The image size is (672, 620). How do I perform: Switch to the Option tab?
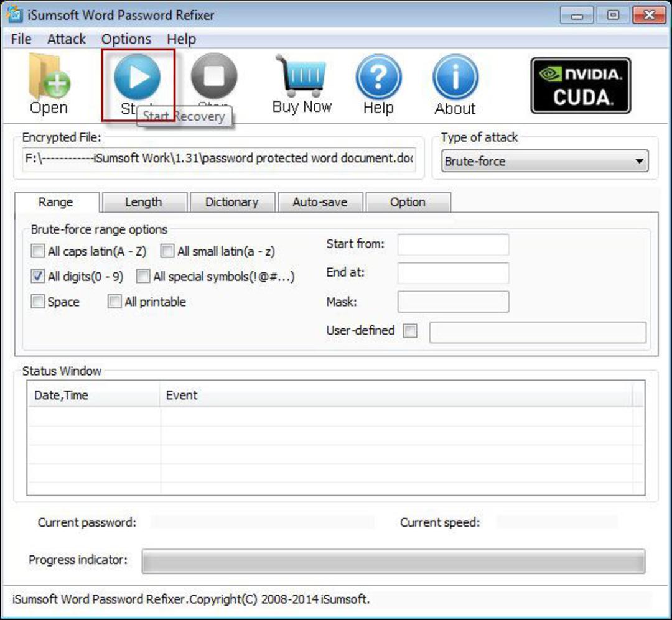coord(408,202)
